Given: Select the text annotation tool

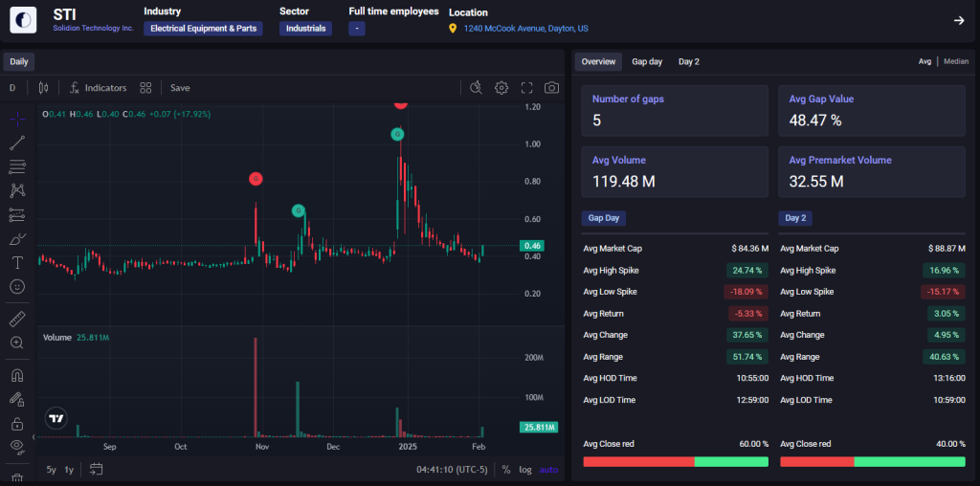Looking at the screenshot, I should coord(17,262).
